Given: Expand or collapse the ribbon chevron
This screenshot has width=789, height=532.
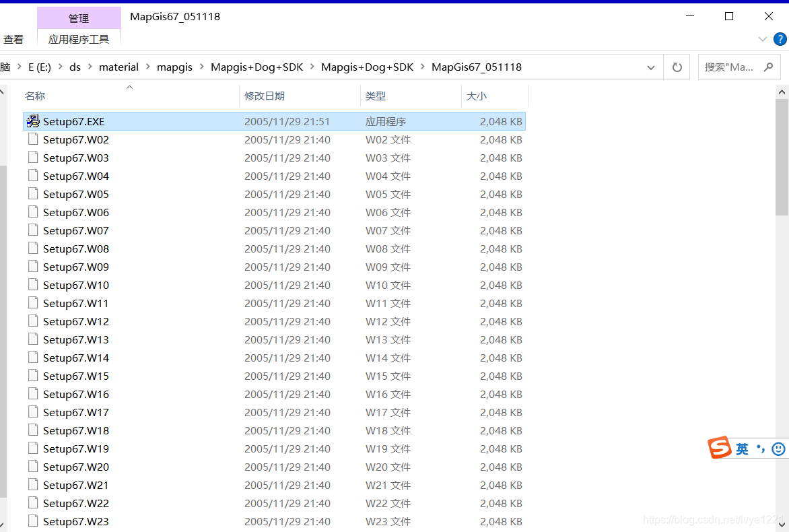Looking at the screenshot, I should [762, 39].
